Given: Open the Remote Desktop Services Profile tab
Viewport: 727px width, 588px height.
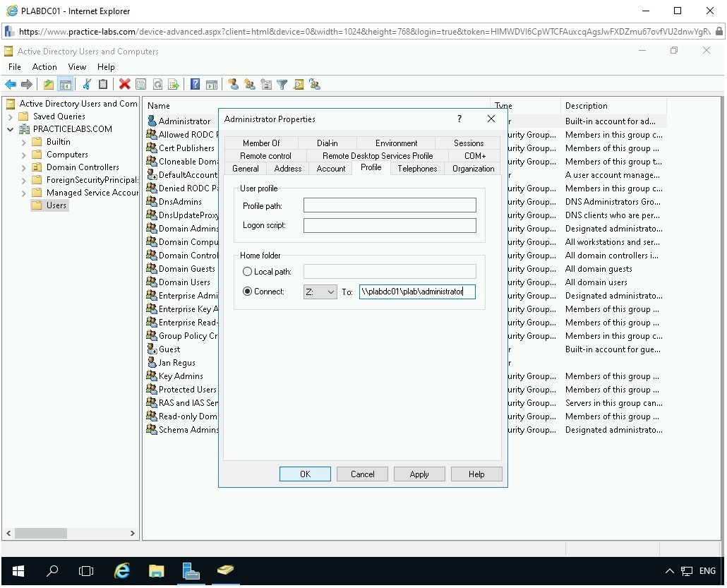Looking at the screenshot, I should pos(378,156).
